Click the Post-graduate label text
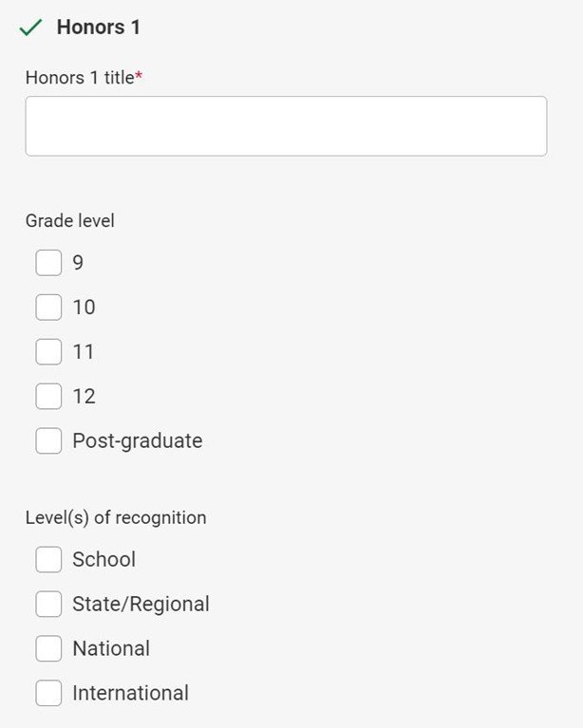Viewport: 583px width, 728px height. click(x=137, y=441)
